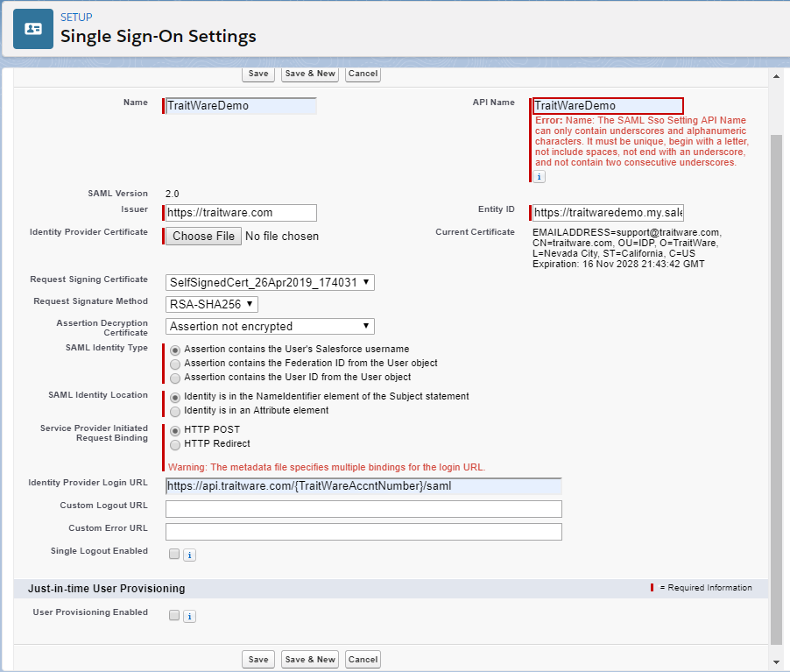The width and height of the screenshot is (790, 672).
Task: Click the SETUP breadcrumb link
Action: click(x=76, y=18)
